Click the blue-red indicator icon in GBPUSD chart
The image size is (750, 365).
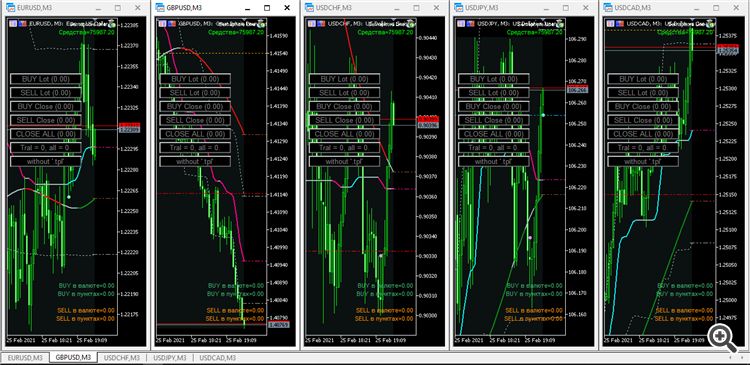(x=172, y=23)
